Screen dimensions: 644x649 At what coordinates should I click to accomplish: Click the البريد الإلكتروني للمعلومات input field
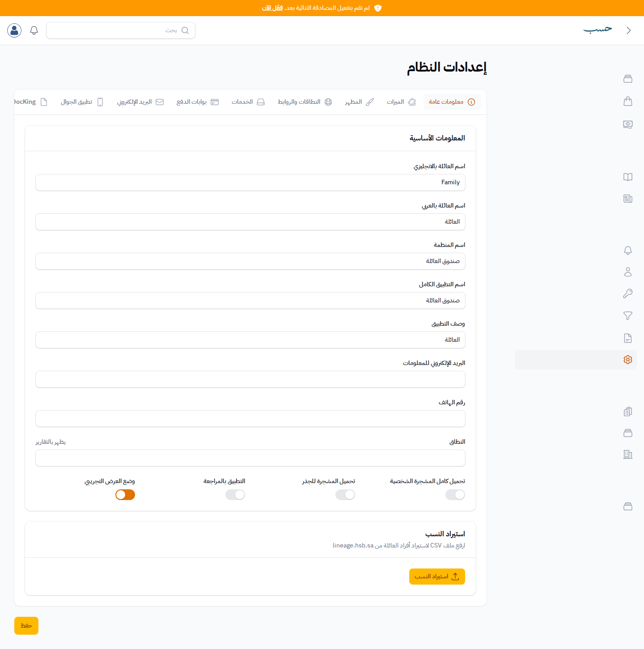[250, 379]
